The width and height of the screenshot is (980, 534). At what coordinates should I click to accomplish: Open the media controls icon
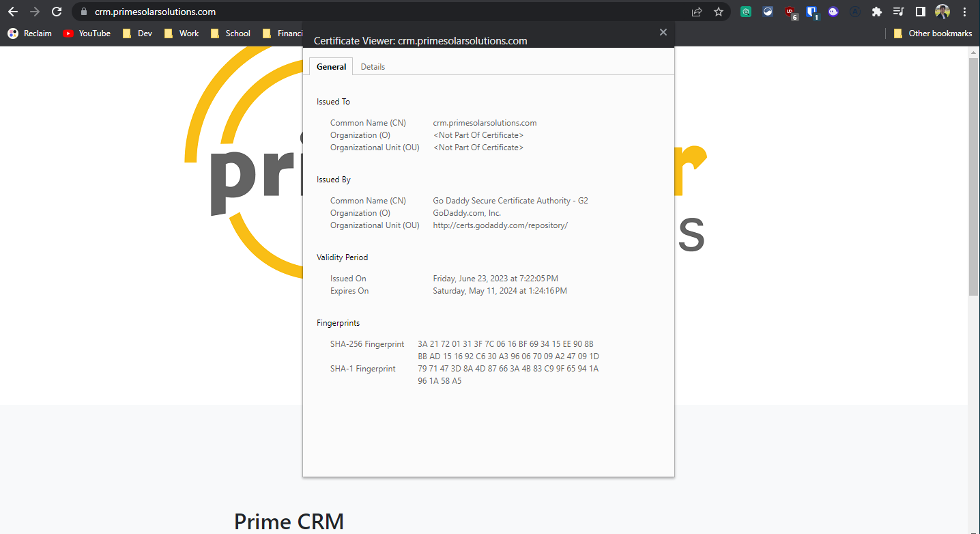898,12
